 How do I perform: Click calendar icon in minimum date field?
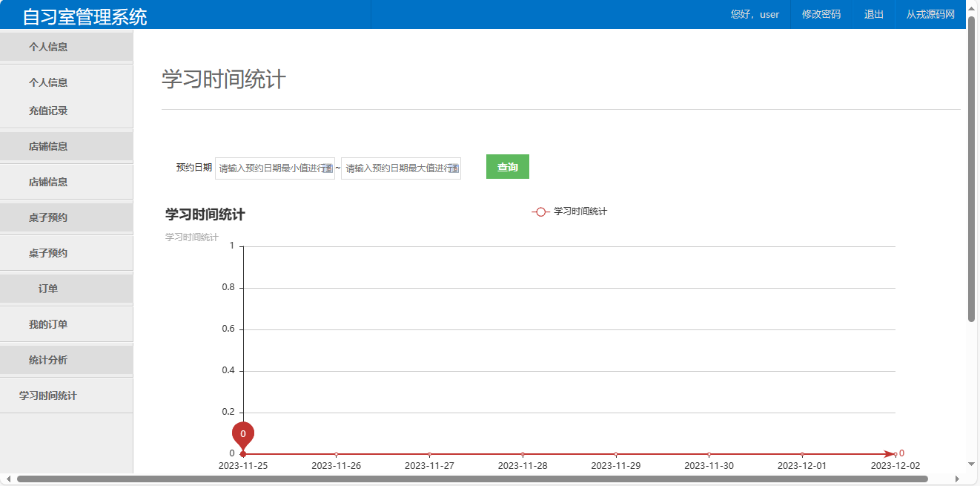point(328,168)
